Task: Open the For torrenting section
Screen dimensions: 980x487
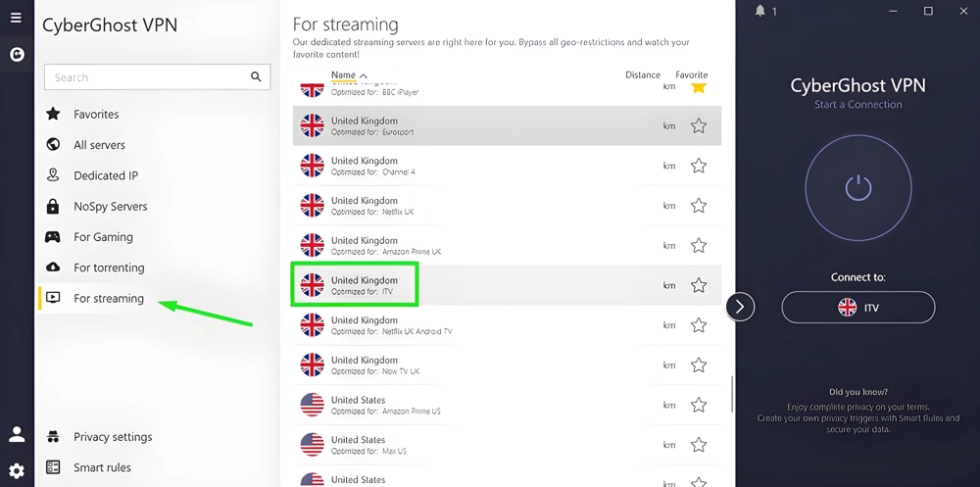Action: [109, 268]
